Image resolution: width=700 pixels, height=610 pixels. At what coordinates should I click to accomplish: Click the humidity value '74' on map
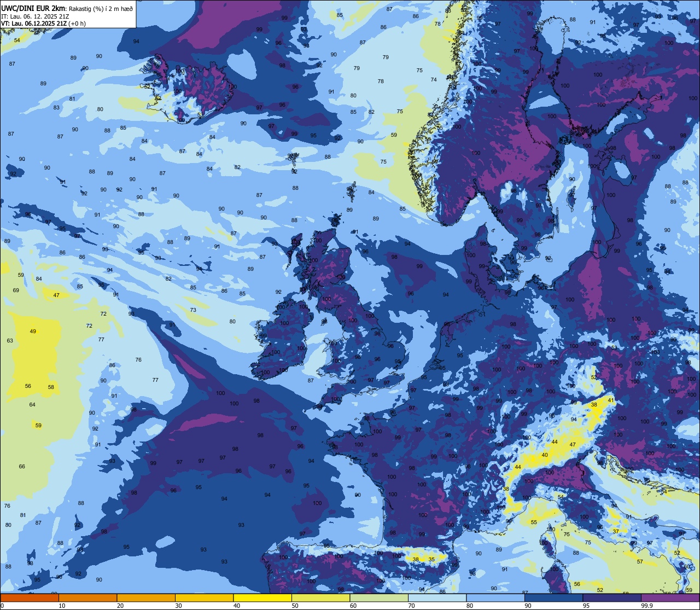click(434, 80)
